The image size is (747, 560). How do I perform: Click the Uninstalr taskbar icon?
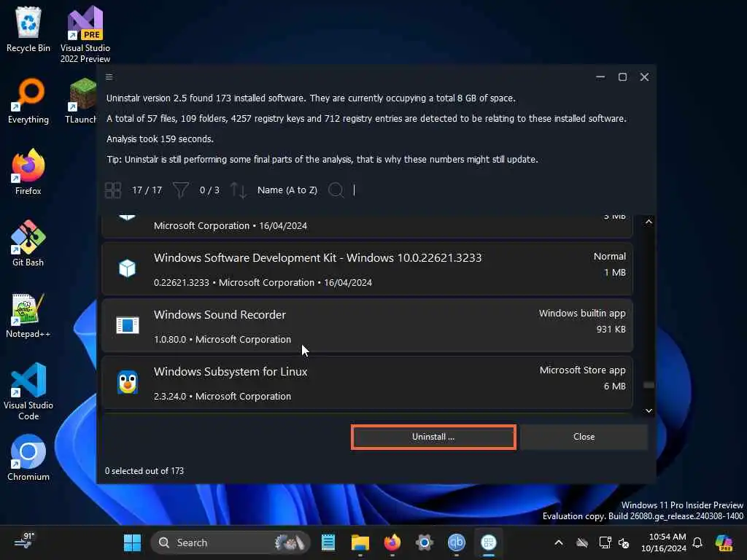click(488, 542)
